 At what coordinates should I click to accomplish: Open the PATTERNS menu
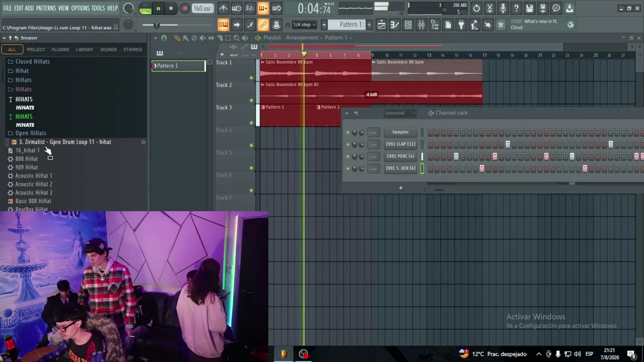click(x=46, y=8)
